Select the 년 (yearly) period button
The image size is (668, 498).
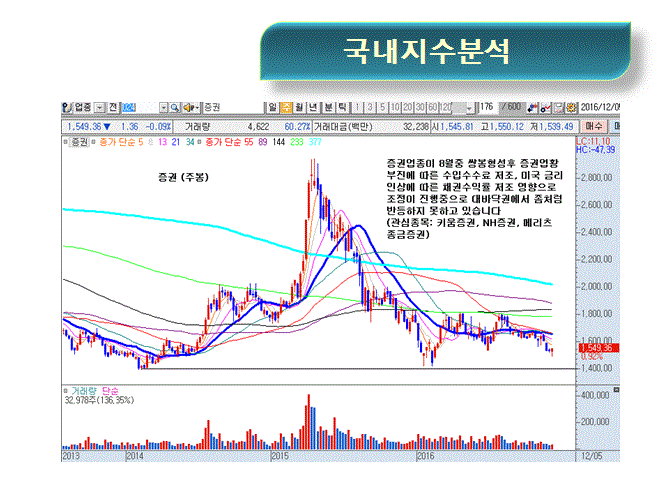point(313,107)
